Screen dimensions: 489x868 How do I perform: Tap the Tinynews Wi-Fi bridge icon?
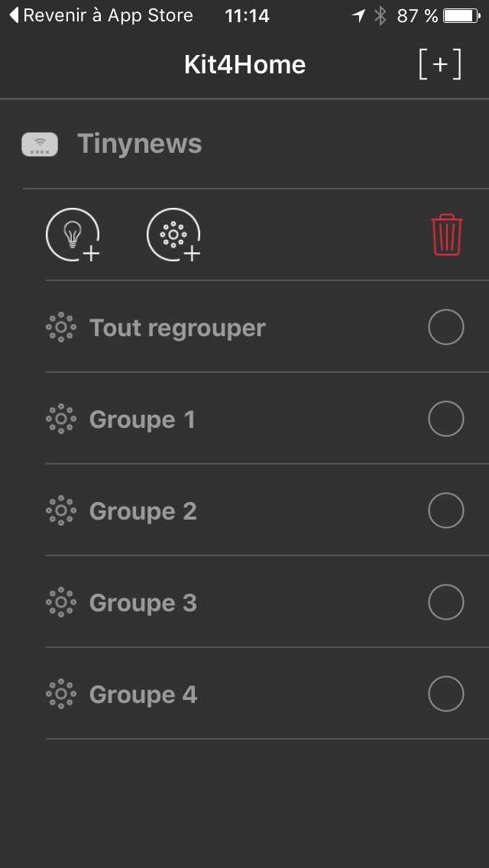pyautogui.click(x=40, y=144)
